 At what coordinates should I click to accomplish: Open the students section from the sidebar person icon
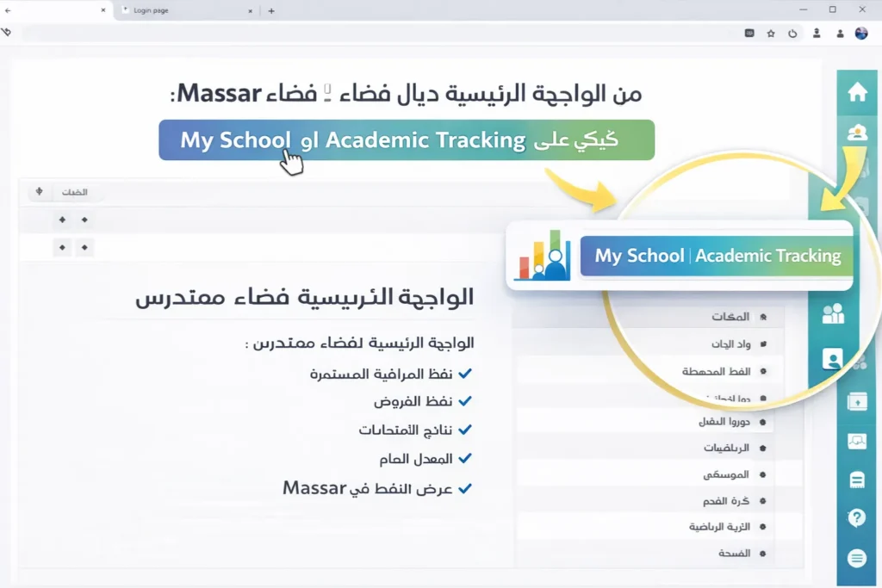tap(857, 133)
